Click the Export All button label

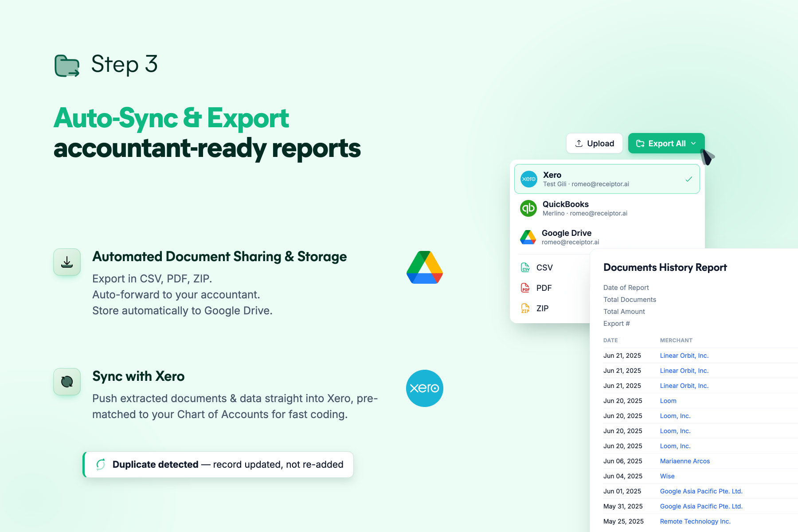click(667, 143)
